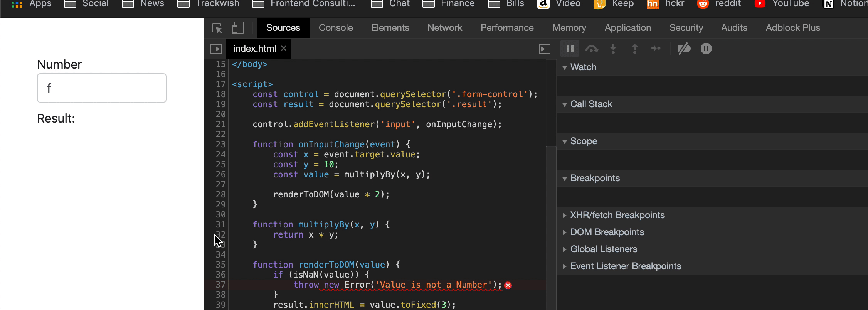Open the News bookmarks folder
868x310 pixels.
tap(143, 4)
